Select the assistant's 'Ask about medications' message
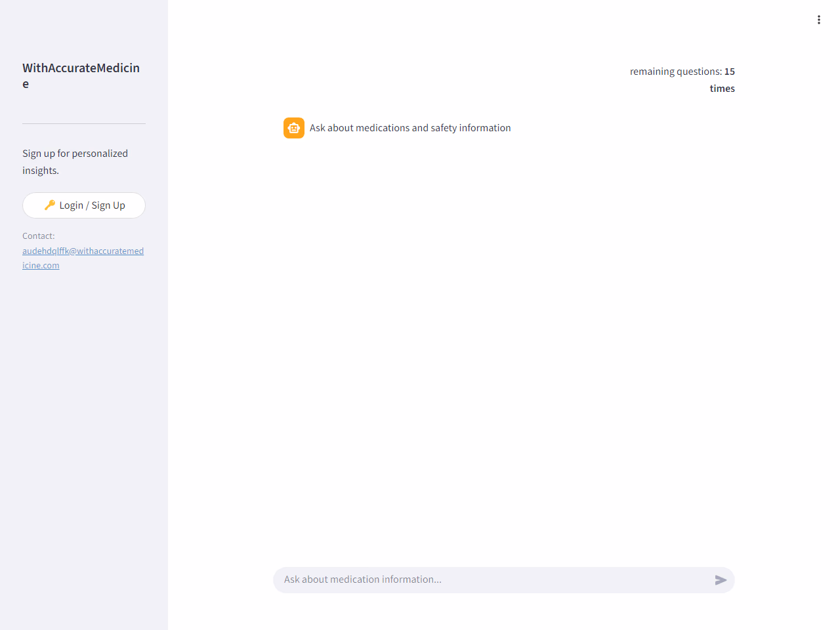Screen dimensions: 840x630 409,128
